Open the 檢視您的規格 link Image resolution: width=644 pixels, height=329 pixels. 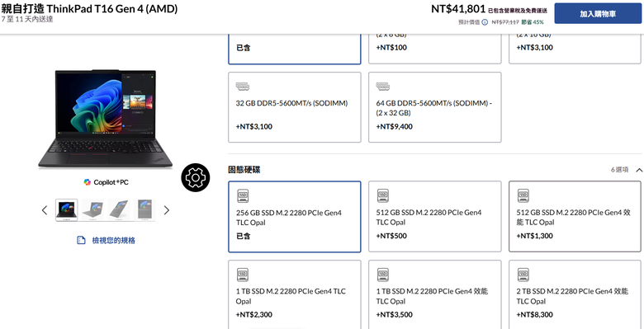click(x=113, y=241)
